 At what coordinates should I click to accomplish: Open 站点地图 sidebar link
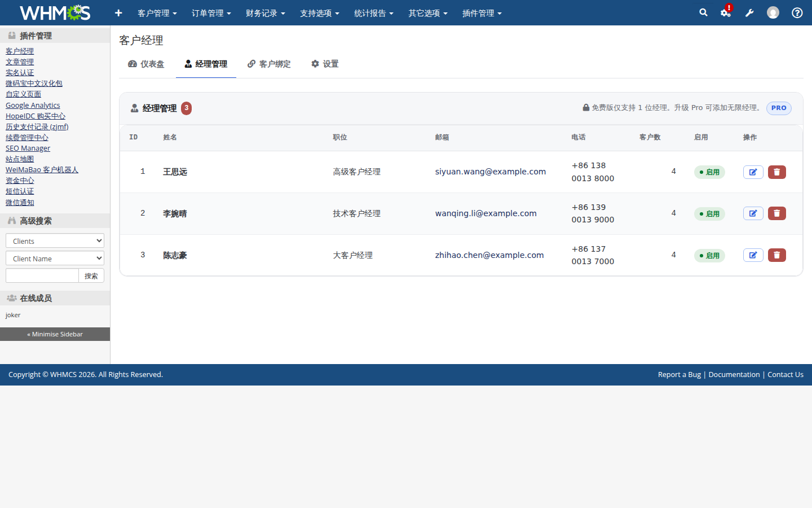pos(20,159)
